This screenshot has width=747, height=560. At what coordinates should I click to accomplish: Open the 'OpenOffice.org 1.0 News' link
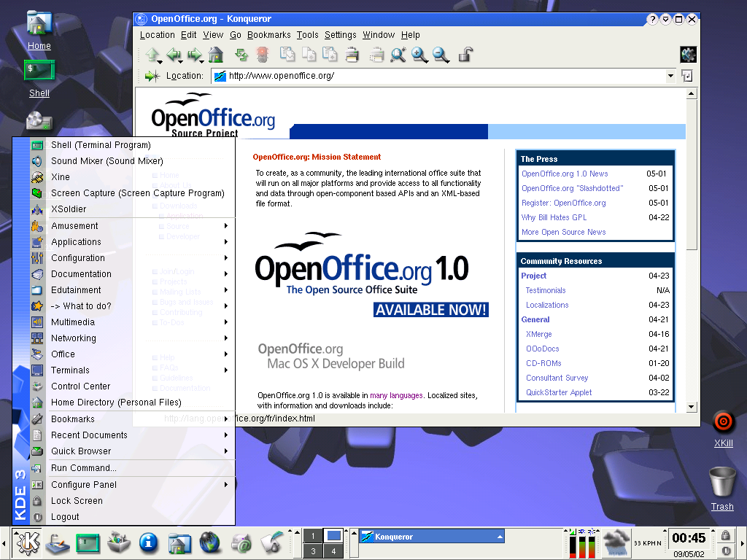565,174
